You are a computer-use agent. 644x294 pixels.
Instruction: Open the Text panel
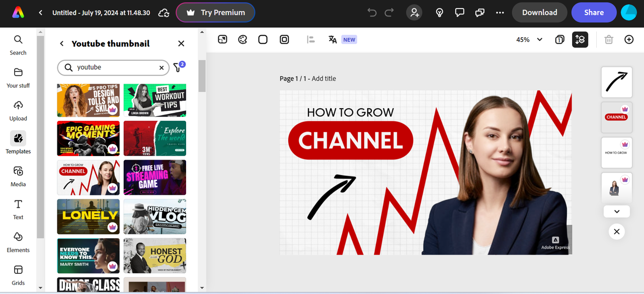(18, 209)
